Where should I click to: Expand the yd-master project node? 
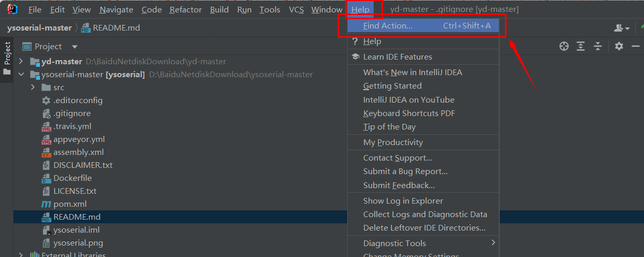21,62
